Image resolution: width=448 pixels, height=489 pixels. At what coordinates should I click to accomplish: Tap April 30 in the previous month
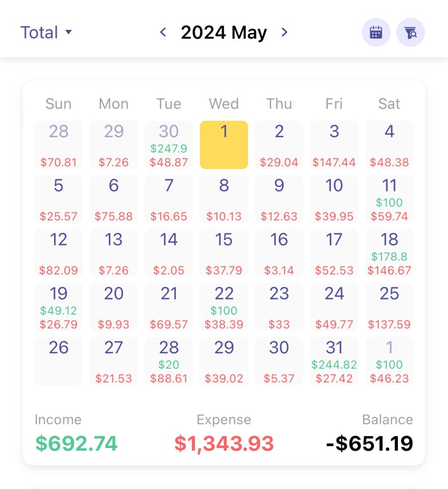[x=169, y=145]
